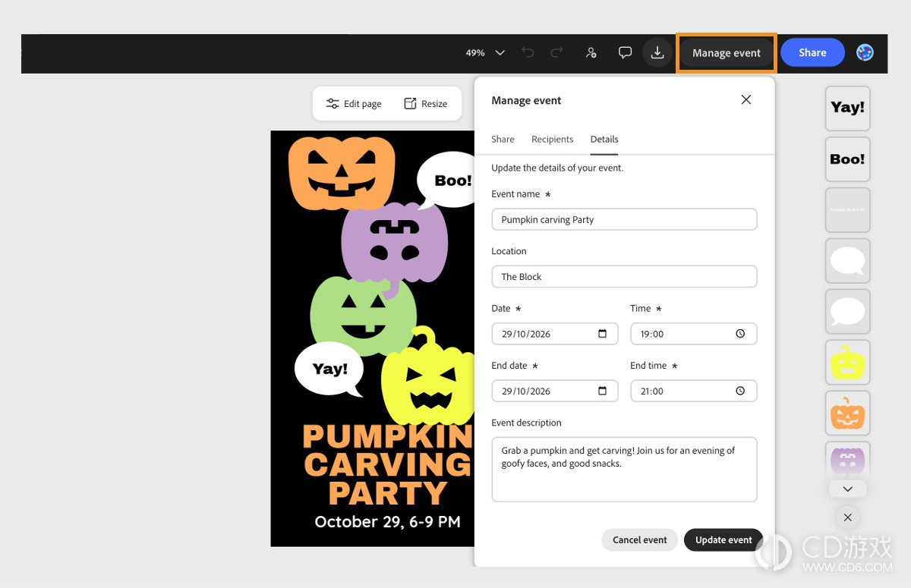Image resolution: width=911 pixels, height=588 pixels.
Task: Focus the Event name field
Action: (x=624, y=219)
